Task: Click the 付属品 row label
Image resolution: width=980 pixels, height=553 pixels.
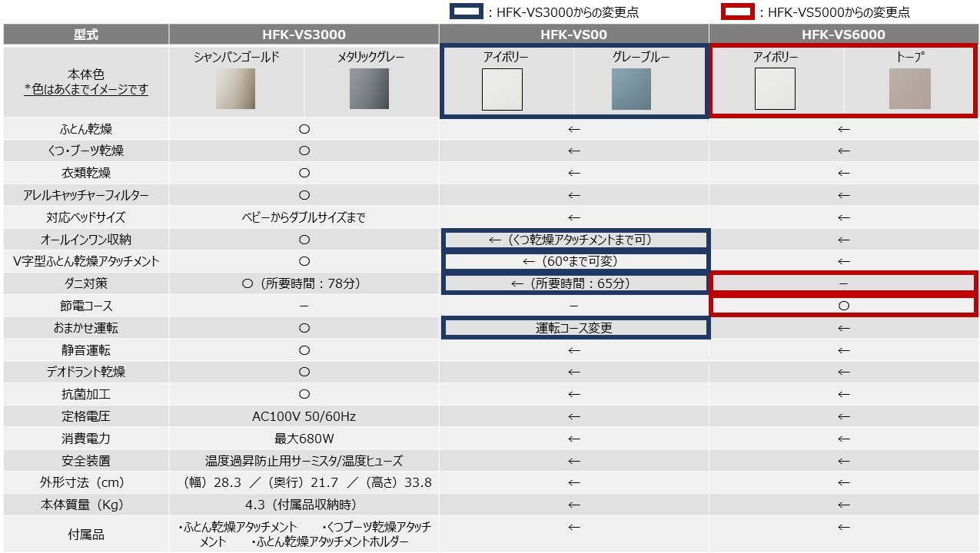Action: [86, 534]
